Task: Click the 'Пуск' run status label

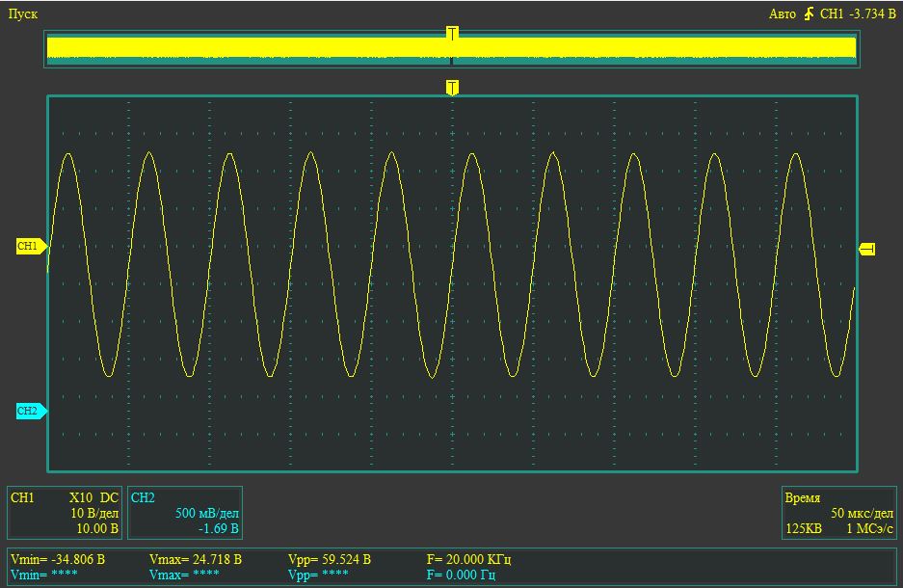Action: pyautogui.click(x=23, y=13)
